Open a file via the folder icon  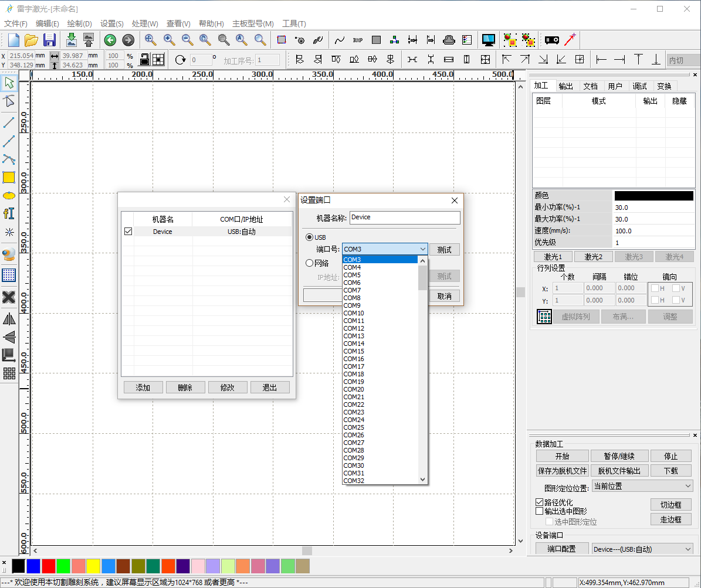(31, 40)
